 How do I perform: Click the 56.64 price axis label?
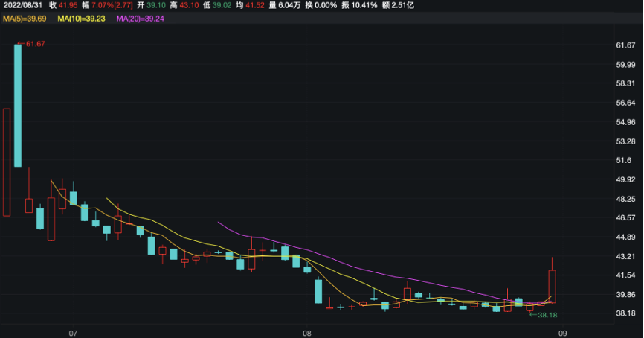[x=625, y=103]
